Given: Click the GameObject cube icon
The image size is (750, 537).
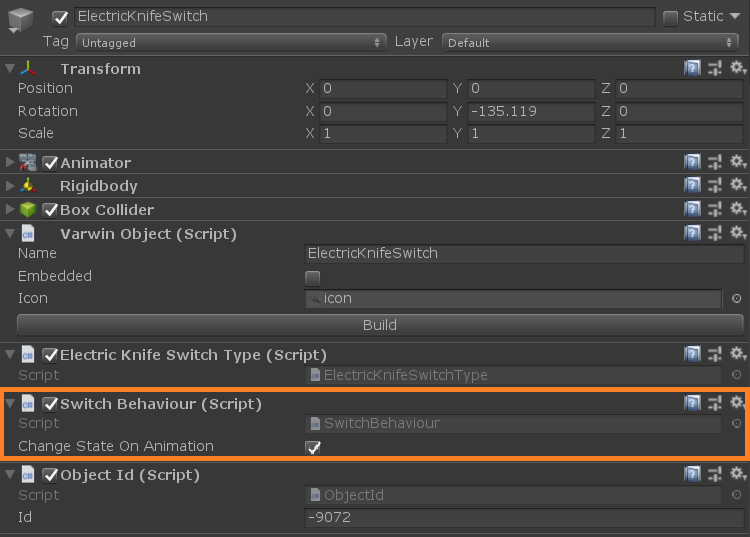Looking at the screenshot, I should 21,22.
